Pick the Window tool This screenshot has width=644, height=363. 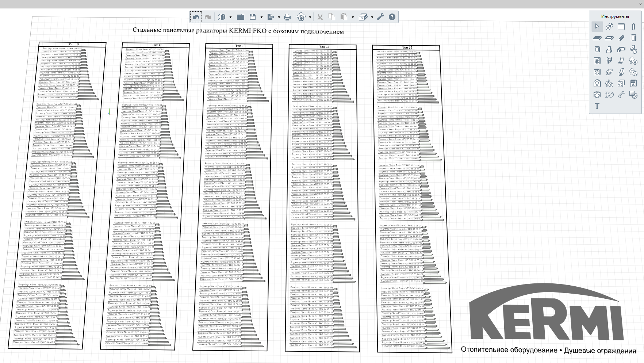597,49
